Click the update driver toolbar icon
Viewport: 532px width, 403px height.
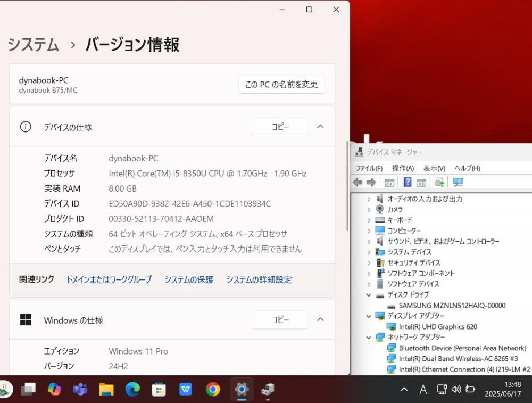(439, 182)
